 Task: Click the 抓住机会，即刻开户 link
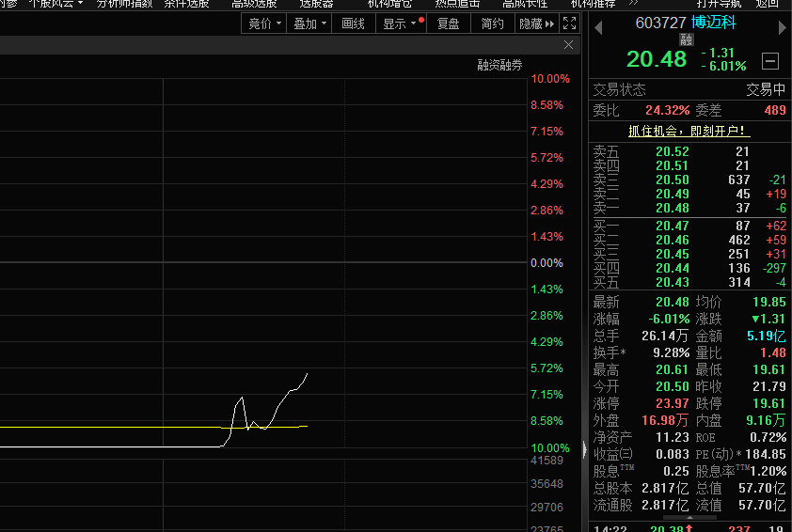[689, 132]
